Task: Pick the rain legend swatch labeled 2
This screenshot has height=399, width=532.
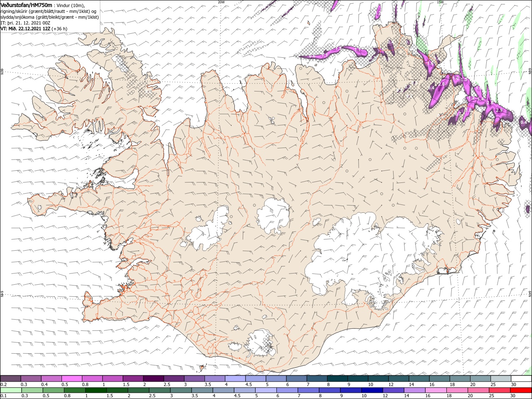Action: pyautogui.click(x=138, y=390)
